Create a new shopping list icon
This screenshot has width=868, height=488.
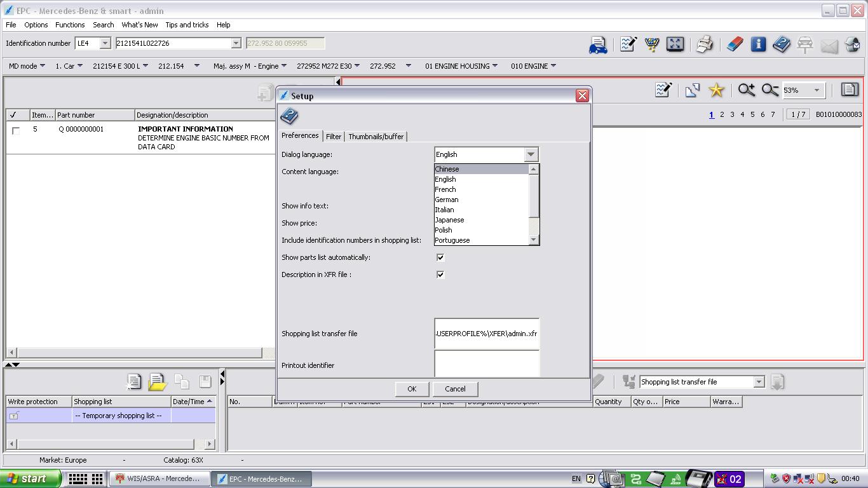(x=133, y=381)
